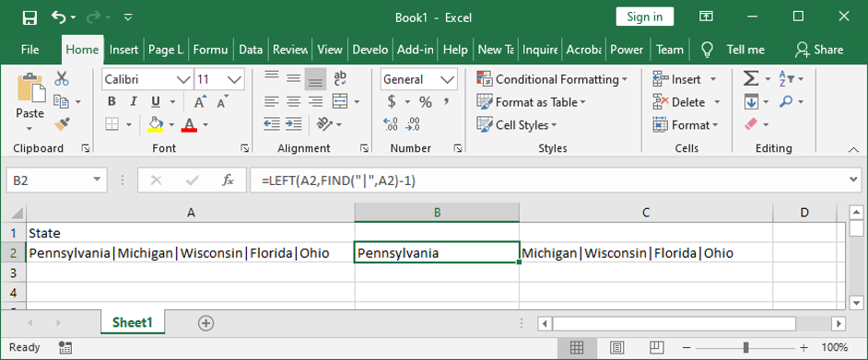868x360 pixels.
Task: Decrease font size with small A icon
Action: coord(223,102)
